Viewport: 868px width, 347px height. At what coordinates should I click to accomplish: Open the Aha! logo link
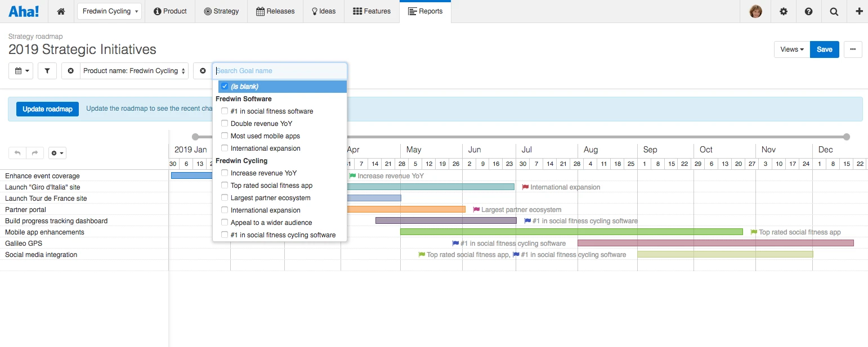click(24, 11)
